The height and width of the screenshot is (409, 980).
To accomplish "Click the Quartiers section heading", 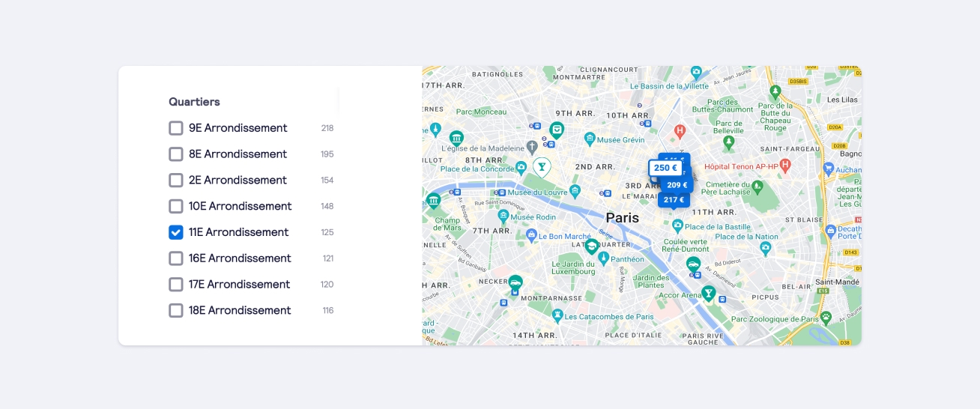I will click(194, 102).
